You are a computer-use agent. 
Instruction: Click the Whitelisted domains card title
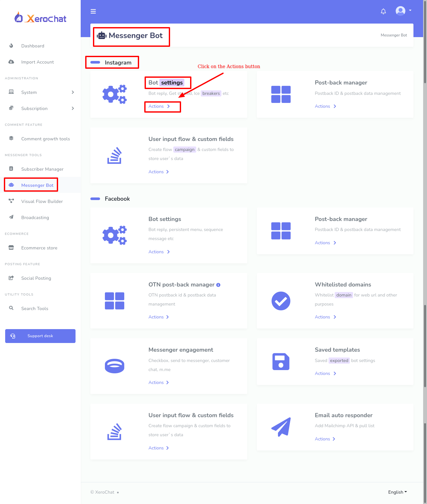(343, 285)
